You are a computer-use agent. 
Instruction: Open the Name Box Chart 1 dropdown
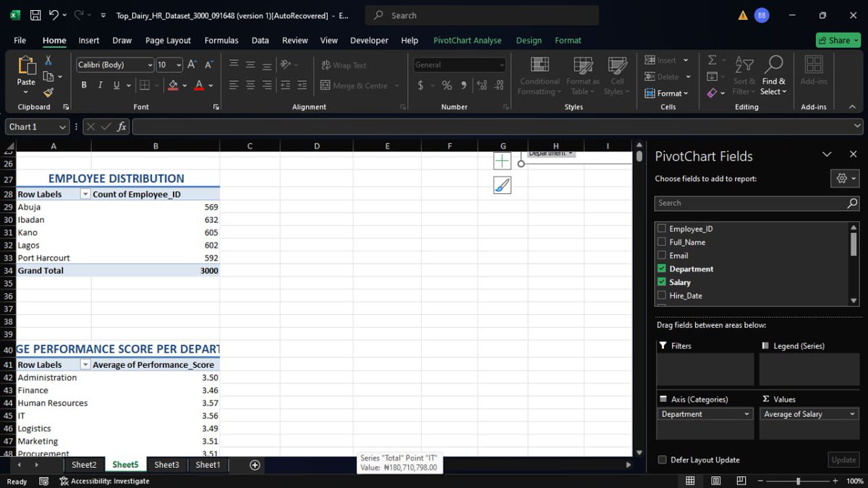[62, 127]
